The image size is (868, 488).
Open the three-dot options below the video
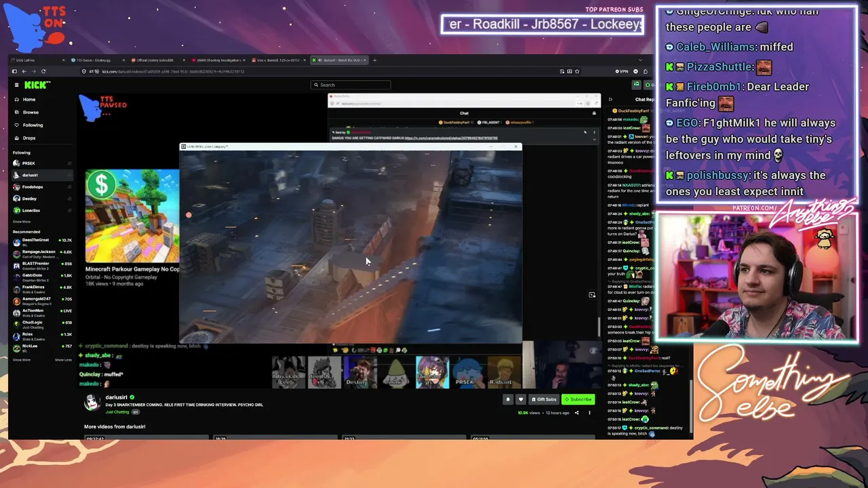click(589, 413)
